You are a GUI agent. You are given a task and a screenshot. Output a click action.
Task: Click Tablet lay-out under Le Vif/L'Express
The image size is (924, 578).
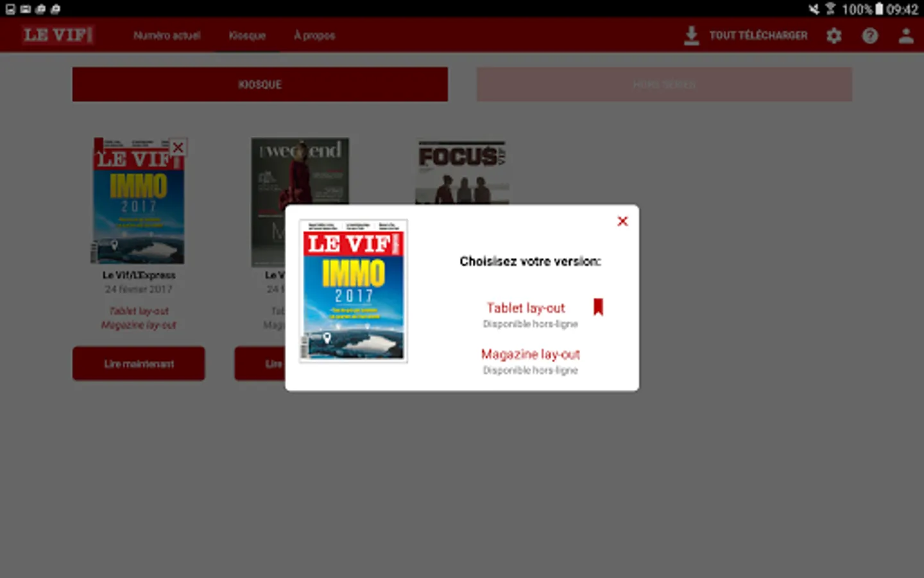tap(139, 311)
